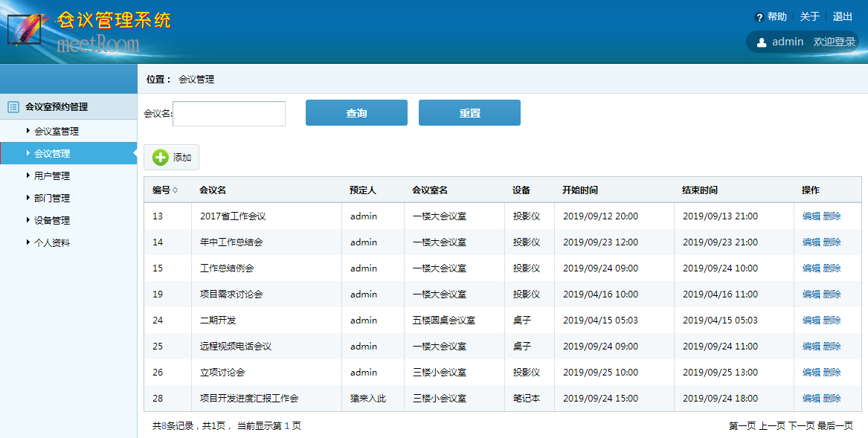Click room cell 五楼圆桌会议室
Screen dimensions: 868x438
click(x=444, y=320)
